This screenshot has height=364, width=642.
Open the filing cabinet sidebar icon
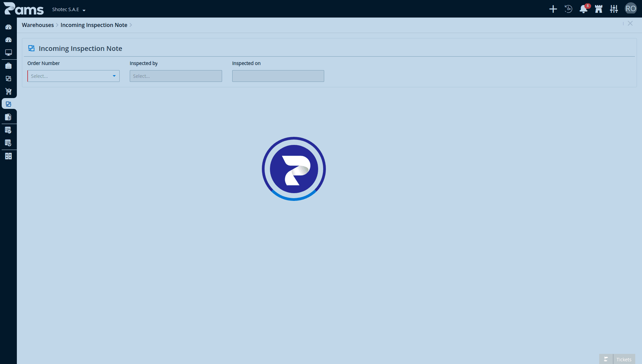(x=8, y=156)
